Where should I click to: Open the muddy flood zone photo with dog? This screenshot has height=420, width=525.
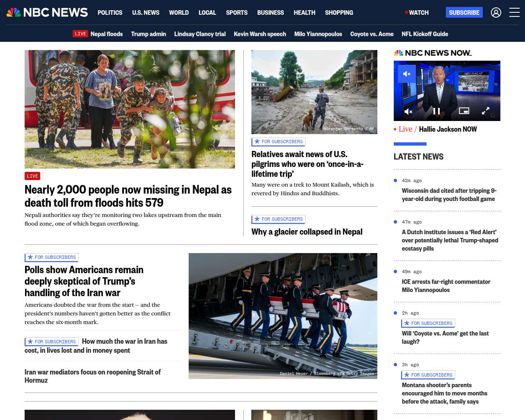coord(314,92)
